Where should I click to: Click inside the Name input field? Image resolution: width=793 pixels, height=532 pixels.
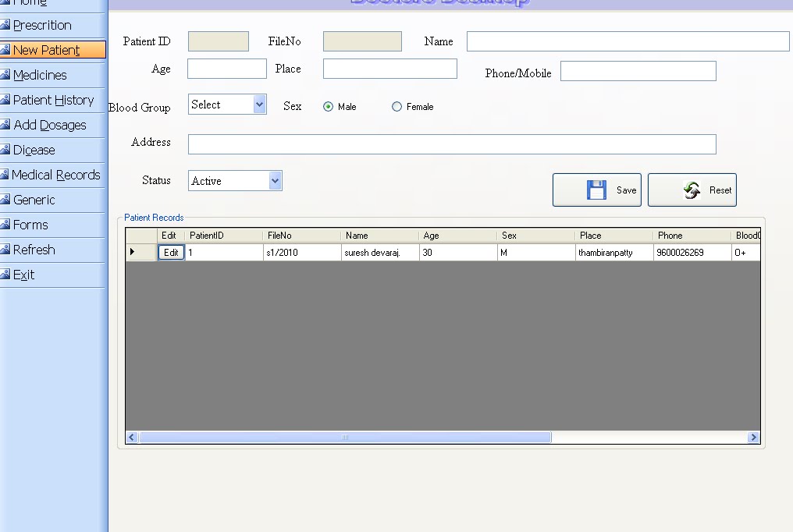tap(627, 41)
